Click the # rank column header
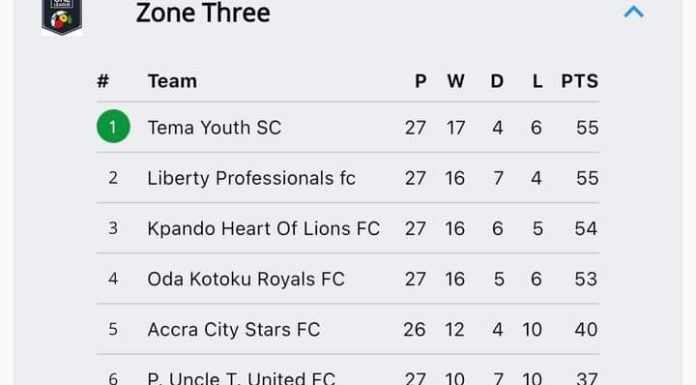696x385 pixels. pyautogui.click(x=103, y=81)
